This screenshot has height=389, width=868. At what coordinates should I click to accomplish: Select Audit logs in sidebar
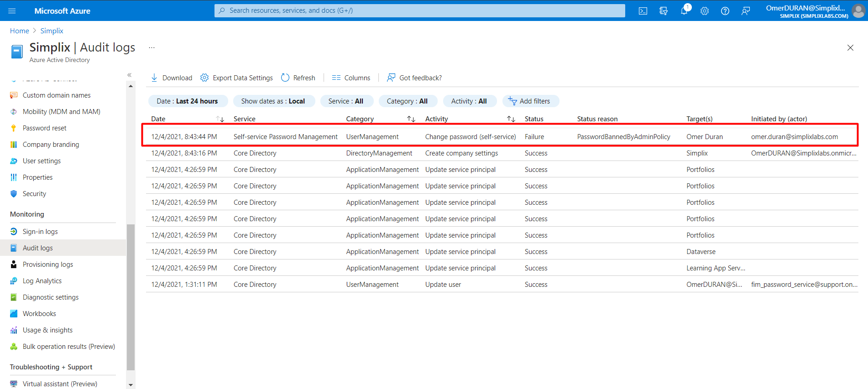pos(63,248)
